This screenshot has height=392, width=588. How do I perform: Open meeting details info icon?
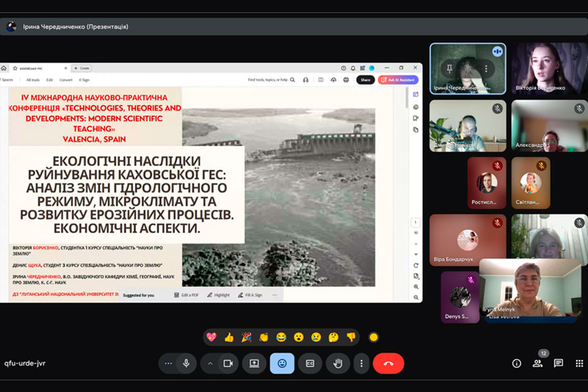(x=516, y=363)
